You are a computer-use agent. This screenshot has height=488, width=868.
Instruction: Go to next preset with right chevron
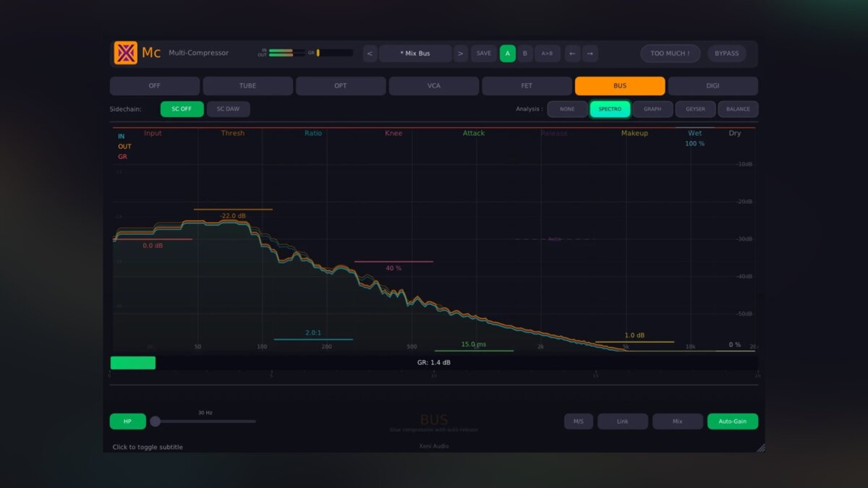[460, 53]
